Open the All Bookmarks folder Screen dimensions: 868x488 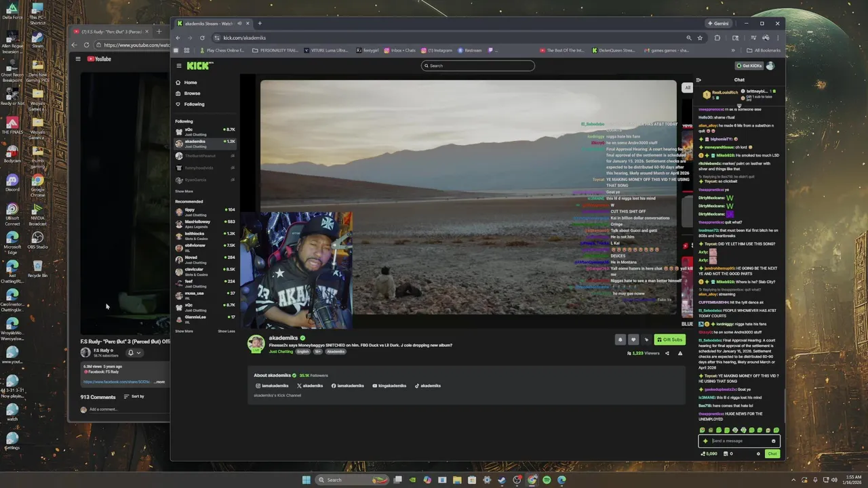763,50
